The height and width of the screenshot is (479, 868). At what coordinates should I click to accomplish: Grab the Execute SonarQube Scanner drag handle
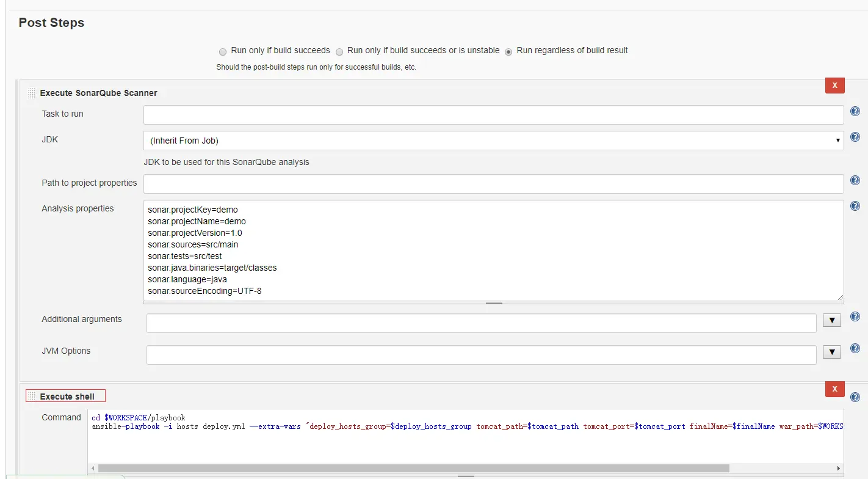32,93
